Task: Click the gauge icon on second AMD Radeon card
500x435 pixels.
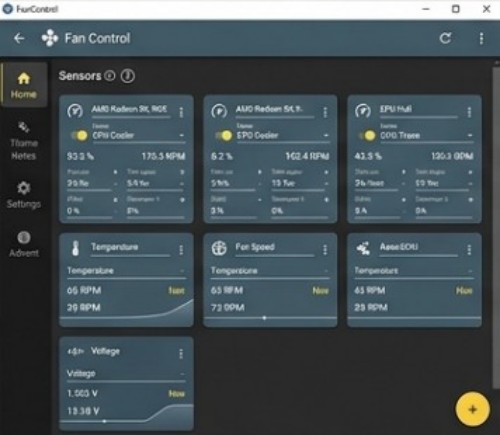Action: point(219,111)
